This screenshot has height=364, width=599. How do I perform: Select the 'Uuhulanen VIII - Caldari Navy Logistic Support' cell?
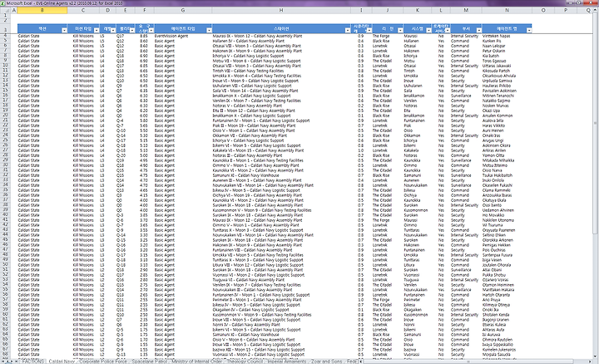click(x=281, y=86)
